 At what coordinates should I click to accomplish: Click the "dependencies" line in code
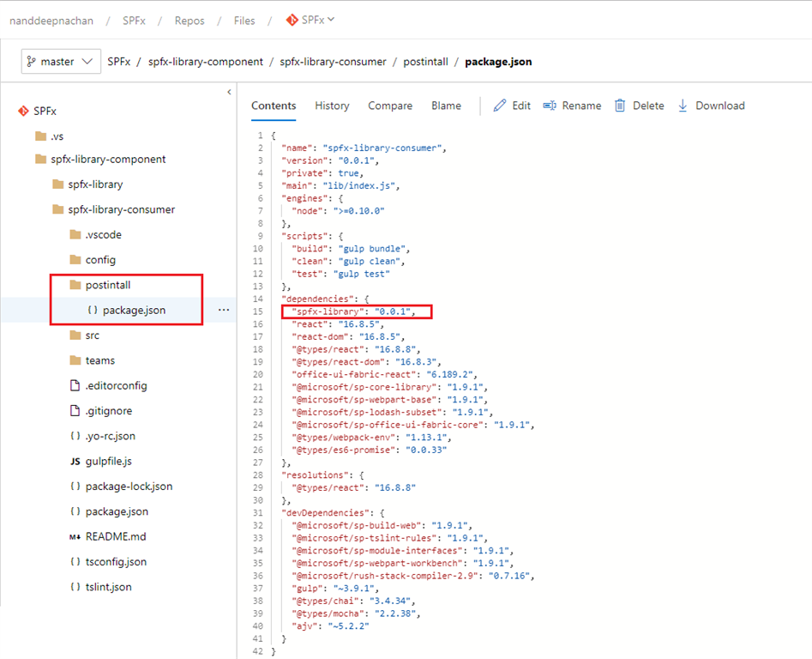click(x=325, y=299)
